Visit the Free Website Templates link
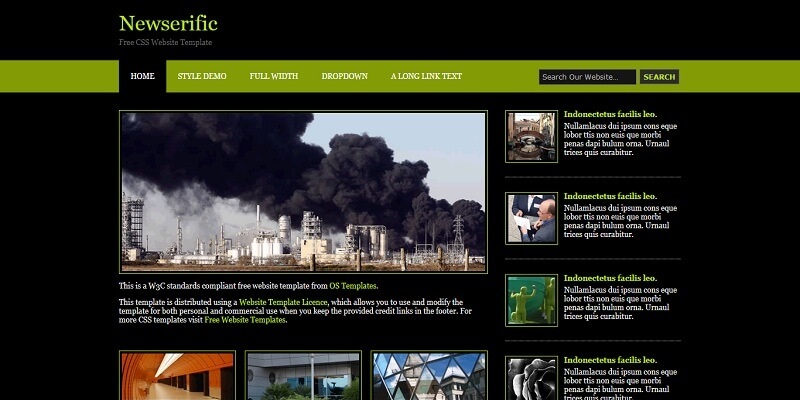 click(245, 320)
